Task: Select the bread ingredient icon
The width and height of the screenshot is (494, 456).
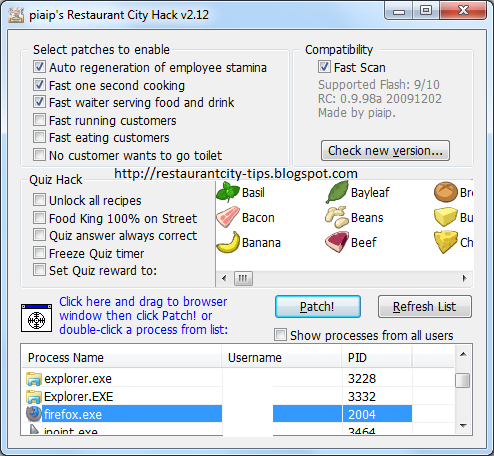Action: pos(446,192)
